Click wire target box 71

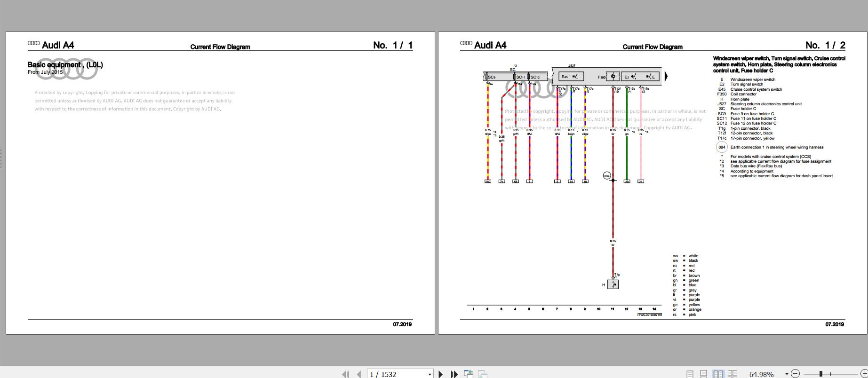tap(502, 181)
